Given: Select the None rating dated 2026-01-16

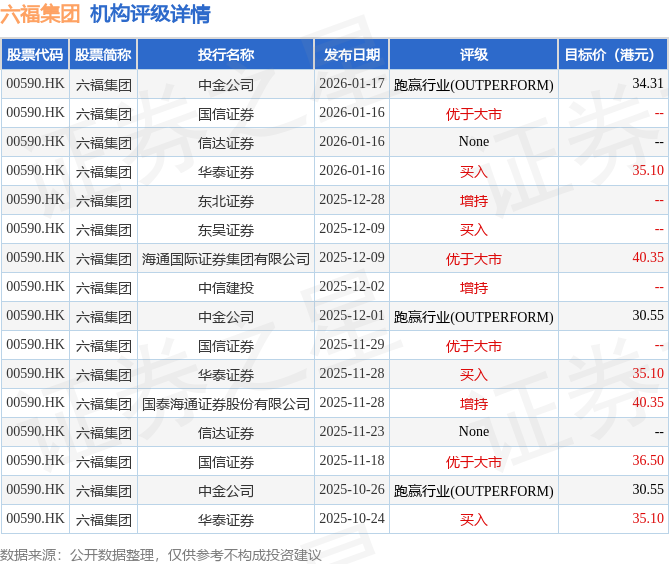Looking at the screenshot, I should [x=474, y=142].
